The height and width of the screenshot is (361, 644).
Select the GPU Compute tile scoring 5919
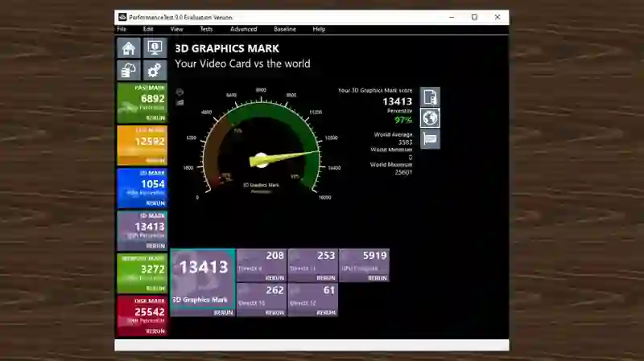pos(364,265)
